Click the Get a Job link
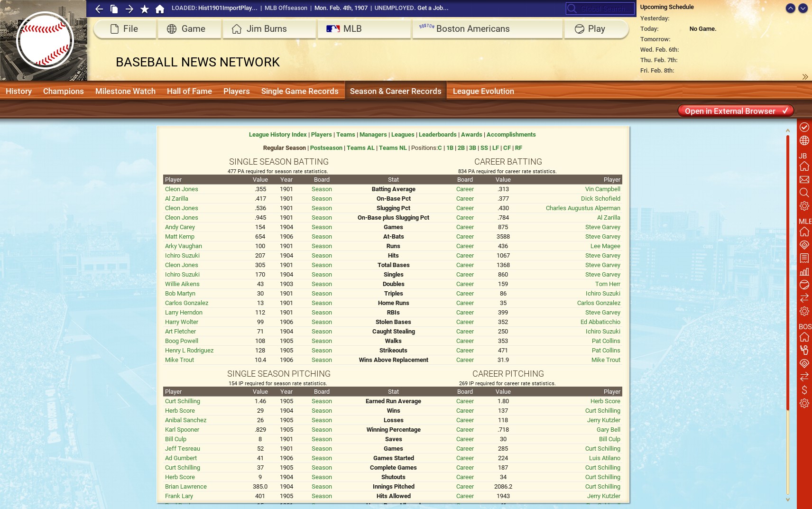 tap(433, 8)
